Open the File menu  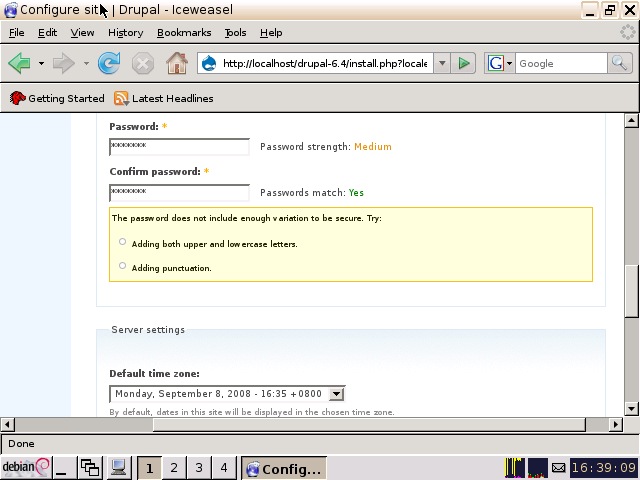point(17,33)
